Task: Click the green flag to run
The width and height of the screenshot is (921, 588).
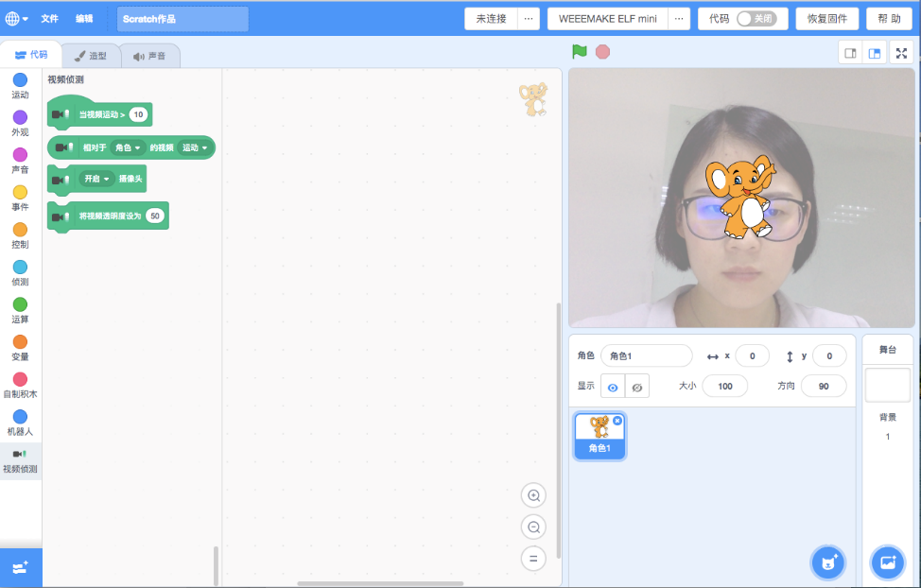Action: [580, 52]
